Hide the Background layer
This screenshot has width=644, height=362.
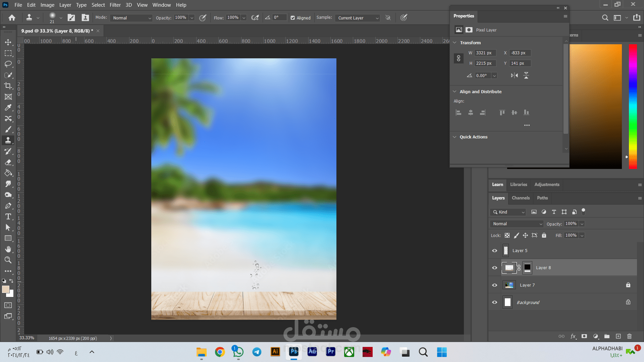click(x=495, y=302)
